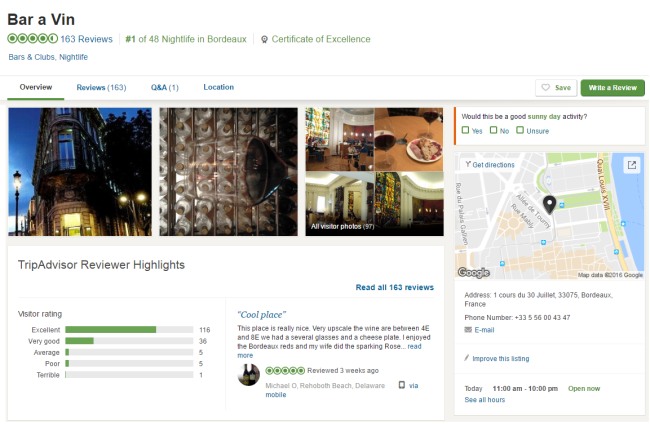650x427 pixels.
Task: Tick the Unsure checkbox
Action: (x=520, y=130)
